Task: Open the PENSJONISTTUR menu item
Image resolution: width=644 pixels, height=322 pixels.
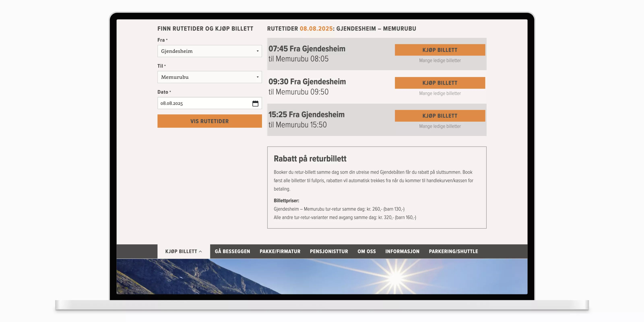Action: [x=329, y=252]
